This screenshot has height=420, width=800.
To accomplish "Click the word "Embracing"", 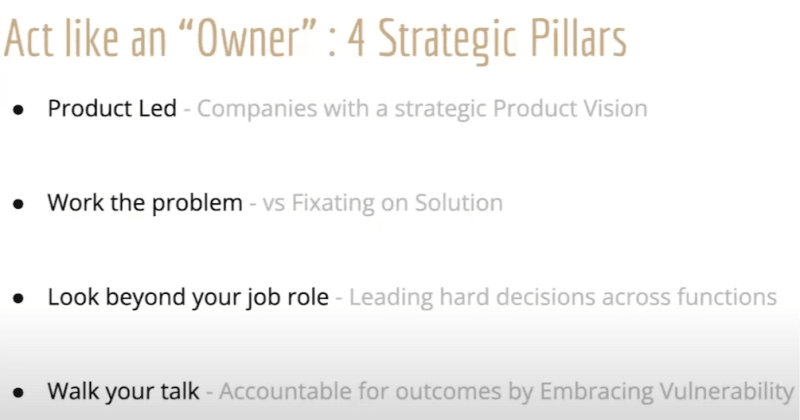I will (558, 392).
